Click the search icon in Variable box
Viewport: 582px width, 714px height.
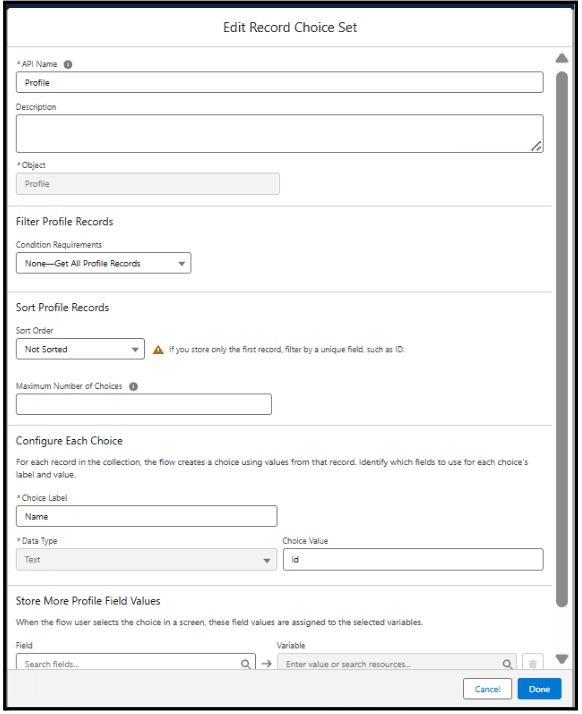click(x=507, y=664)
